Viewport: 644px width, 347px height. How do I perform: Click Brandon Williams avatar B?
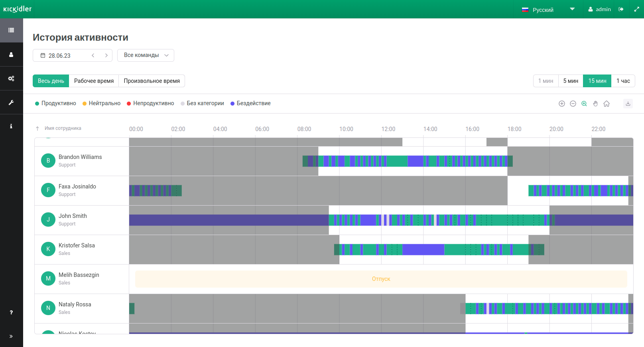point(48,161)
